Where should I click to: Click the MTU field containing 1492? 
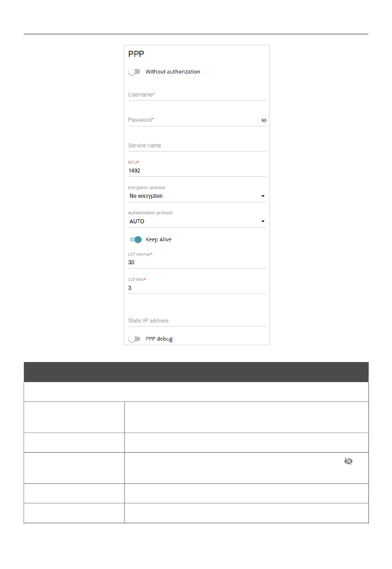tap(197, 171)
